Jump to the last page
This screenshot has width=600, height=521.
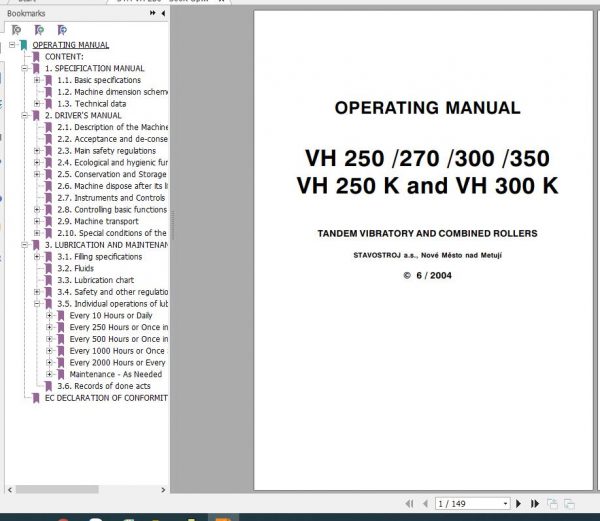coord(535,504)
